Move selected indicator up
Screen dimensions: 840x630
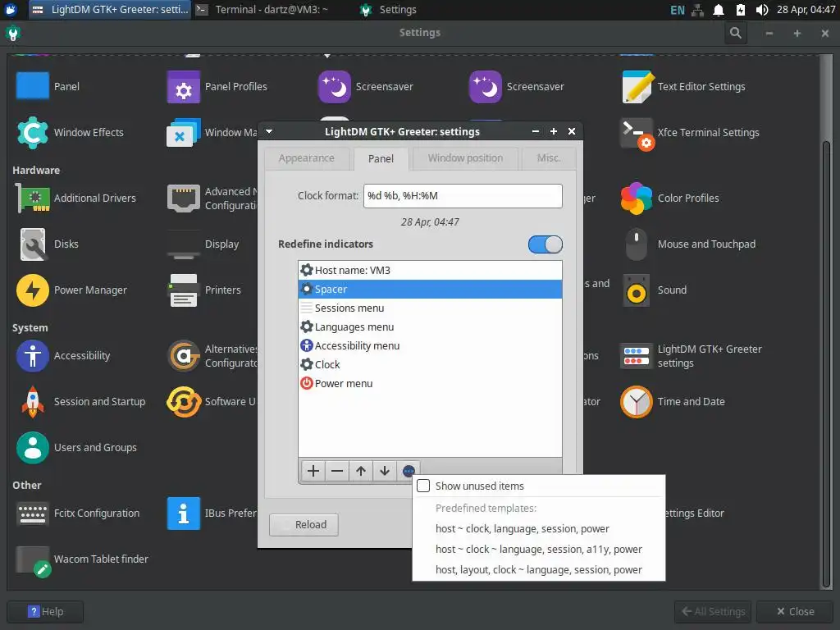(361, 471)
